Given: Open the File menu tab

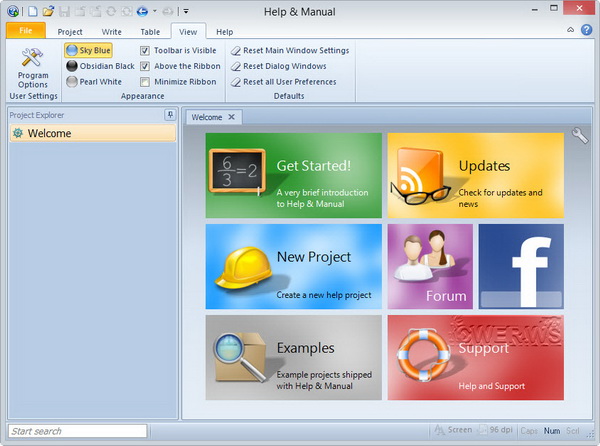Looking at the screenshot, I should tap(25, 32).
